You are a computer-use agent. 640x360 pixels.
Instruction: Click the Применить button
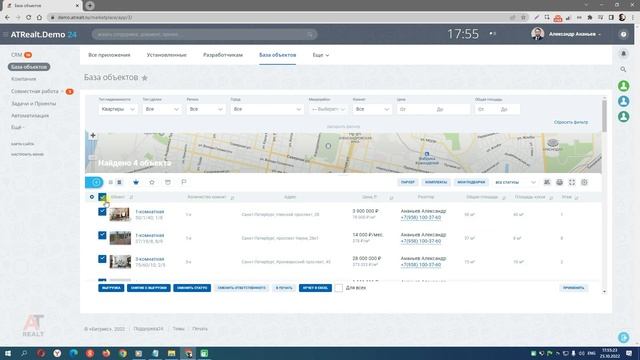pos(573,288)
